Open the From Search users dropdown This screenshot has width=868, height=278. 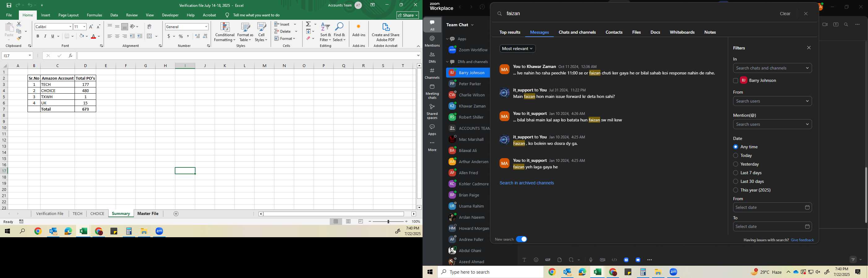pyautogui.click(x=772, y=101)
